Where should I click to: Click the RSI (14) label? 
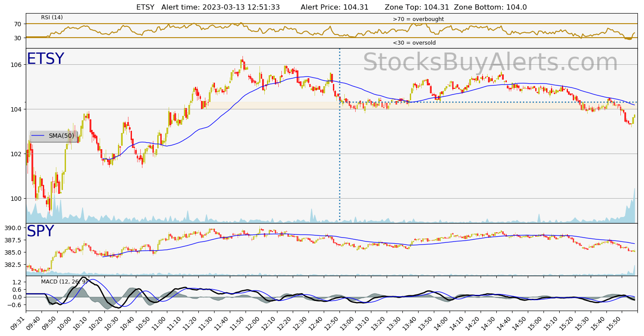52,17
